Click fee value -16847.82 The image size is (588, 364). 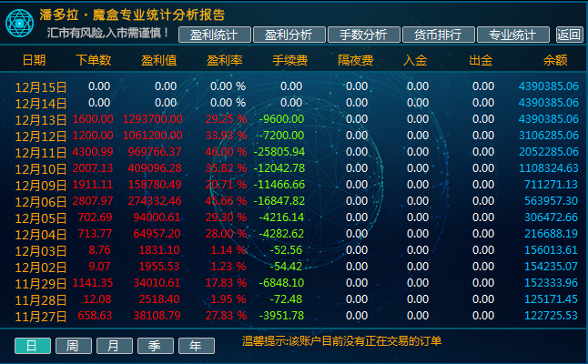tap(279, 201)
